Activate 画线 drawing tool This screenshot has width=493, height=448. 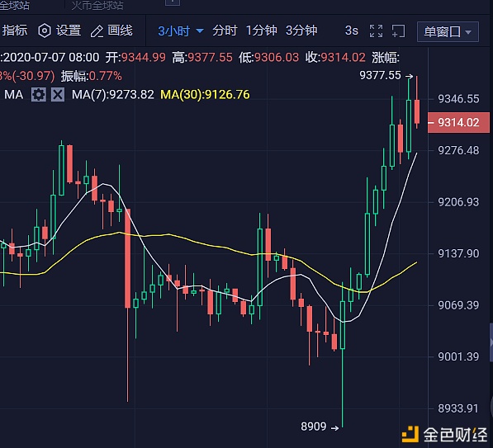(120, 31)
